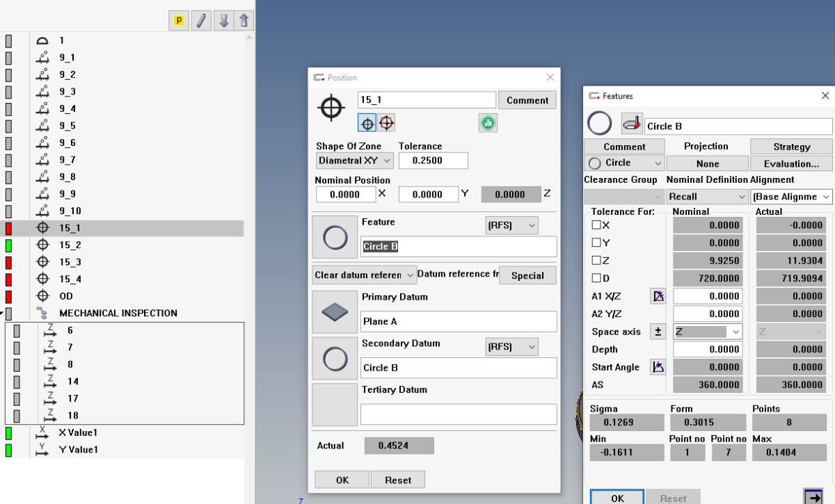Click the green statistics chart icon
Viewport: 835px width, 504px height.
coord(487,123)
